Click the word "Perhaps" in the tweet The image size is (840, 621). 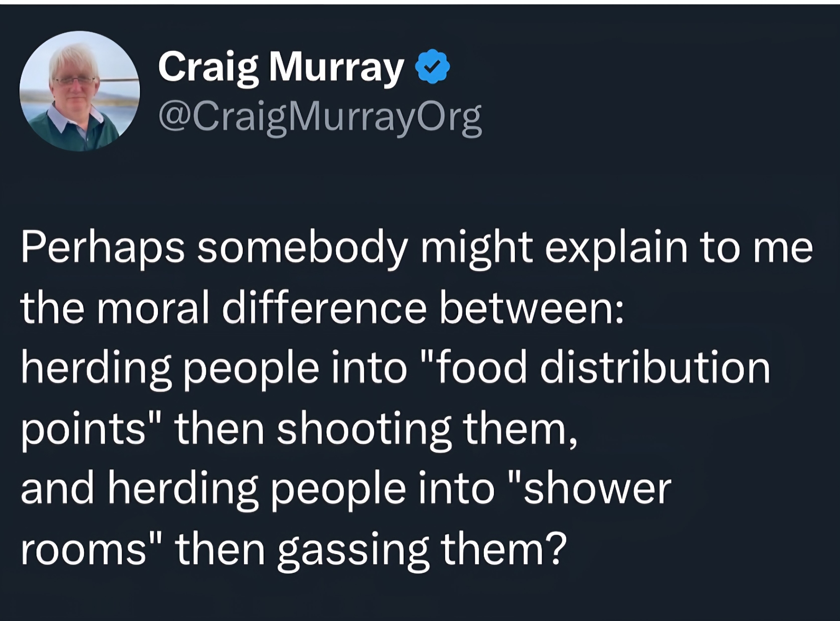(x=103, y=249)
